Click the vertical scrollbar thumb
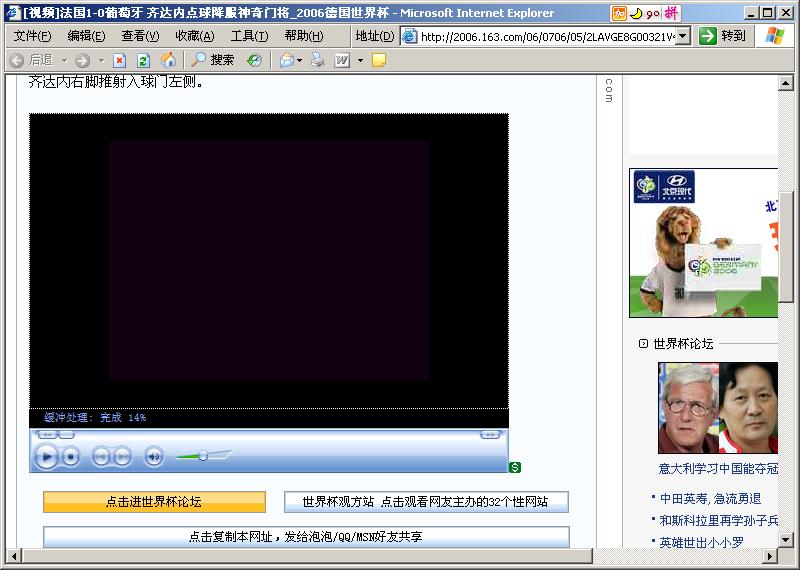 [x=786, y=247]
